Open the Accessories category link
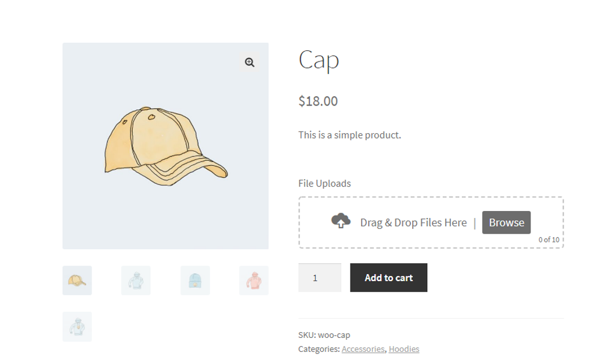This screenshot has height=364, width=592. [x=363, y=349]
